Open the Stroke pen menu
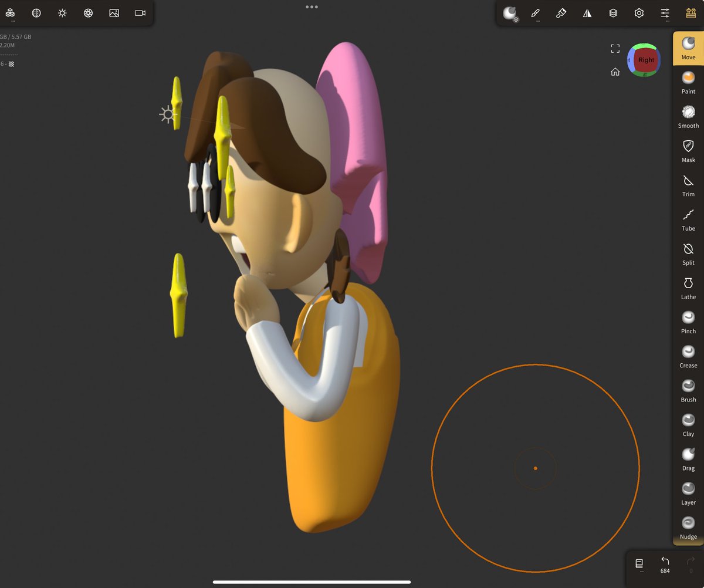 536,13
